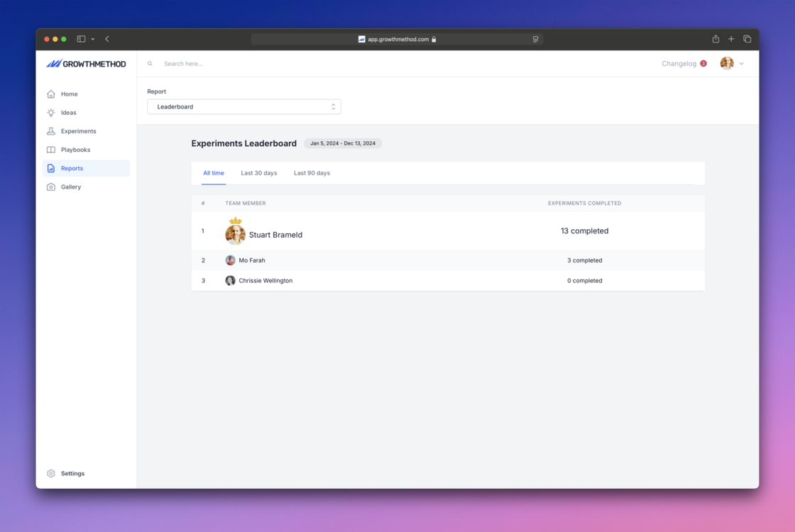This screenshot has width=795, height=532.
Task: Click the Experiments Leaderboard heading
Action: [x=244, y=143]
